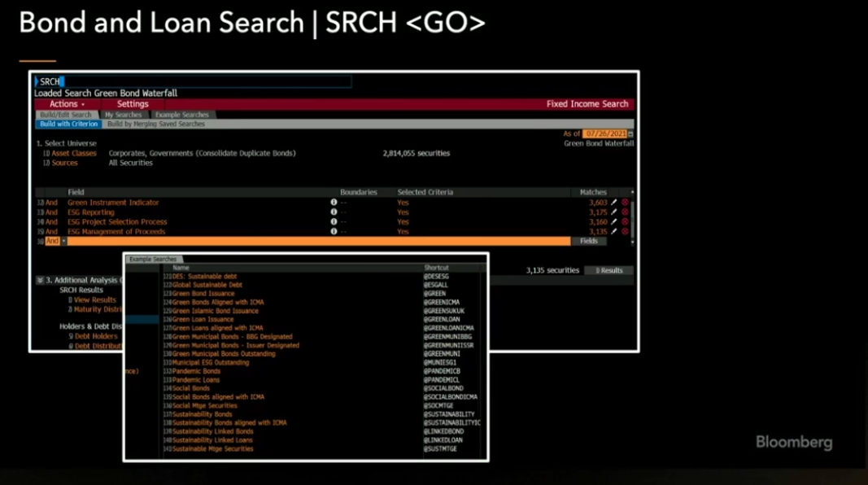Select Green Municipal Bonds - BBG Designated
868x485 pixels.
click(x=232, y=337)
